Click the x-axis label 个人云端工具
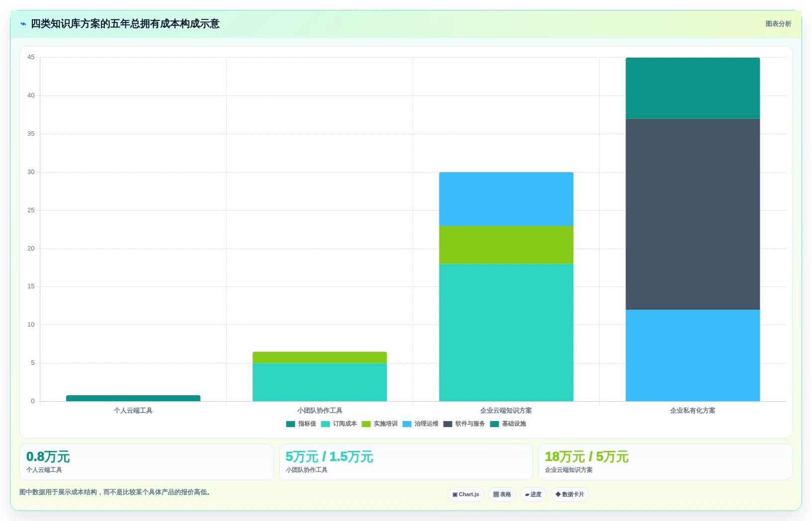812x521 pixels. 133,411
